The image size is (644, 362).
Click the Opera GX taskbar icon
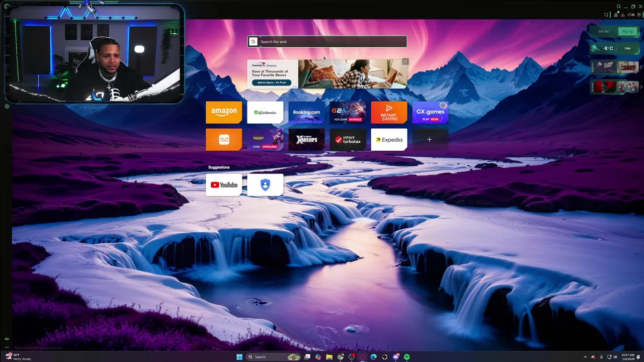tap(362, 357)
